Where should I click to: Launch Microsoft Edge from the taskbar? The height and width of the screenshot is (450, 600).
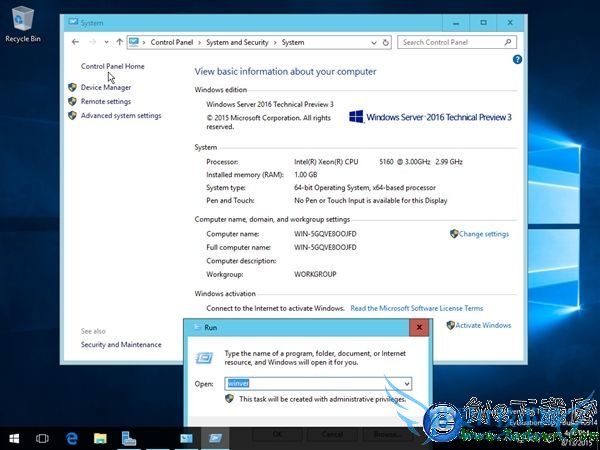72,439
